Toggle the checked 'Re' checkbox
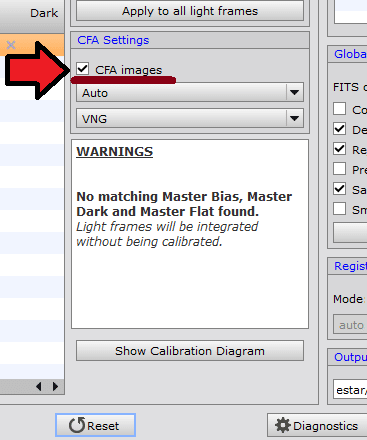Screen dimensions: 367x440 pyautogui.click(x=339, y=149)
